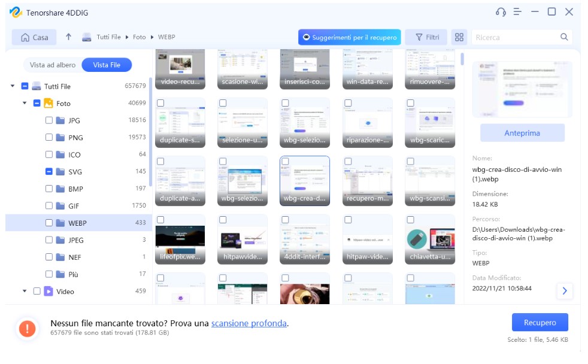Switch to grid view layout icon

point(459,37)
